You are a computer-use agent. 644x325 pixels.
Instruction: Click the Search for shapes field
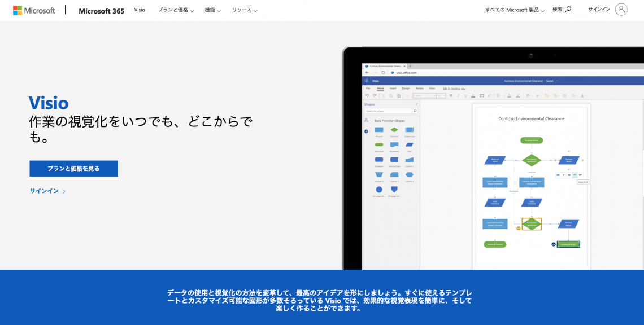[388, 111]
